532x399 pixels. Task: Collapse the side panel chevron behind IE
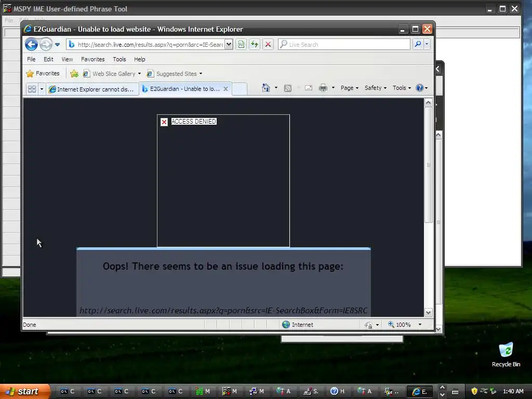point(438,69)
